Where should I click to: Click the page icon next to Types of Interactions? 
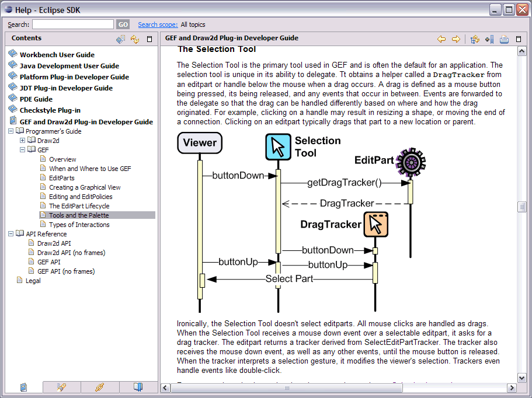click(x=43, y=224)
